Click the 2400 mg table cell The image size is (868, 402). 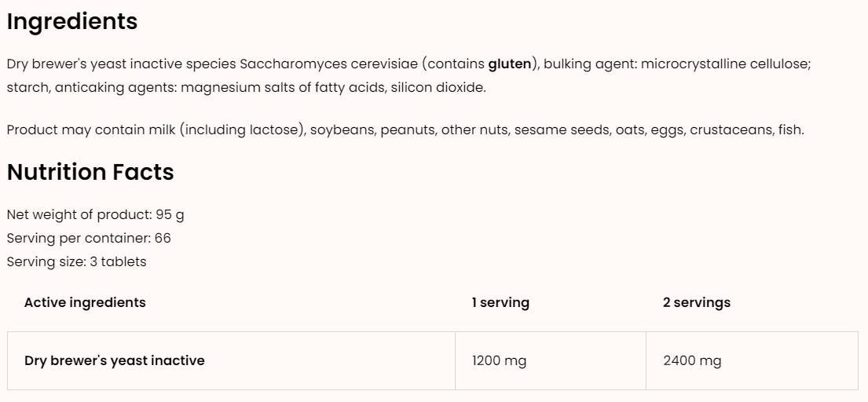pyautogui.click(x=692, y=360)
